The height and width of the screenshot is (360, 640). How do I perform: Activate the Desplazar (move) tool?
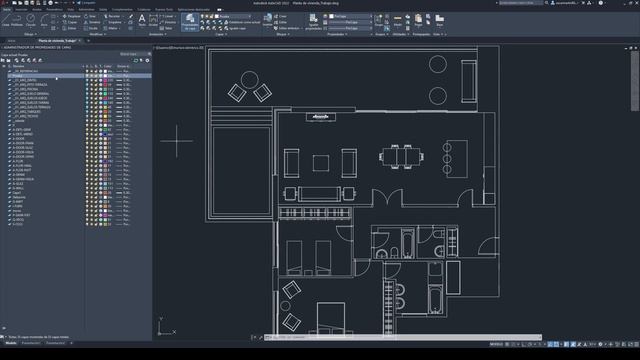click(x=71, y=16)
